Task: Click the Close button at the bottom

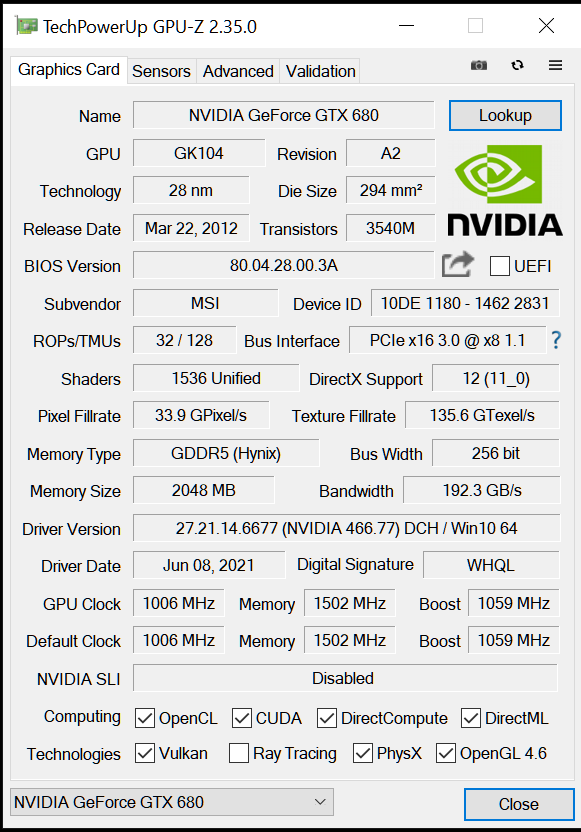Action: [519, 804]
